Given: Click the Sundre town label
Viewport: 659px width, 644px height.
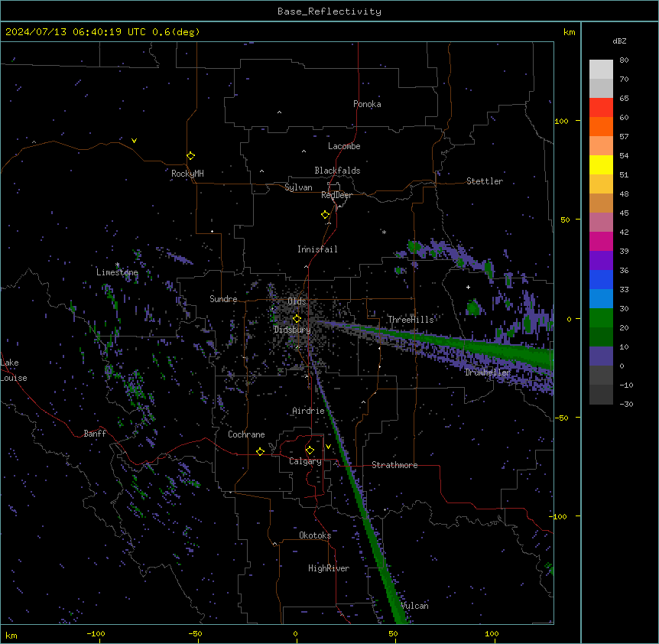Looking at the screenshot, I should [x=223, y=299].
